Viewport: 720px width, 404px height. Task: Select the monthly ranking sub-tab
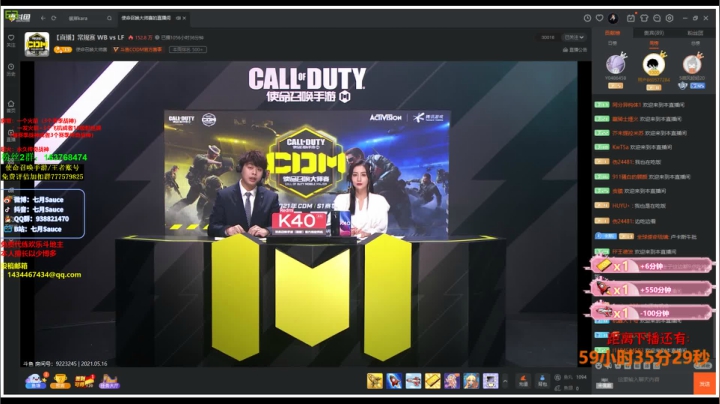click(695, 43)
